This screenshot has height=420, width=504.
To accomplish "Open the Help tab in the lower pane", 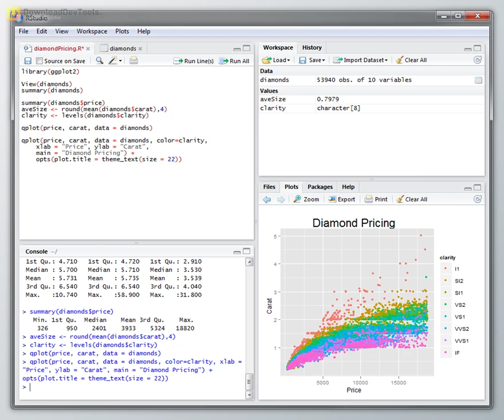I will [348, 187].
